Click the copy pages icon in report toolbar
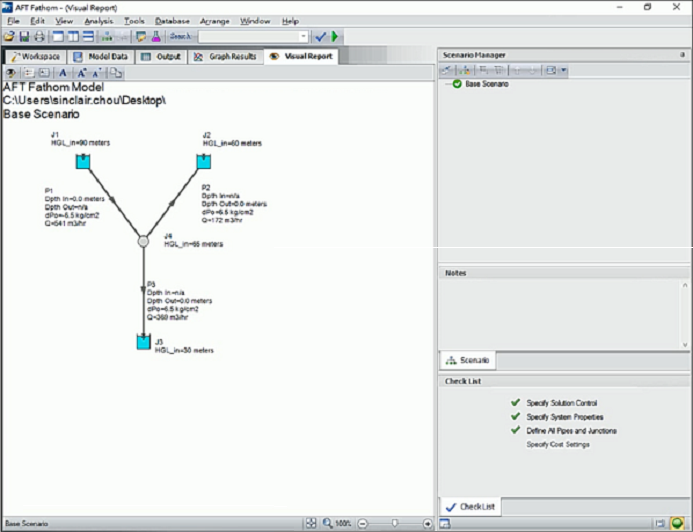 tap(116, 73)
